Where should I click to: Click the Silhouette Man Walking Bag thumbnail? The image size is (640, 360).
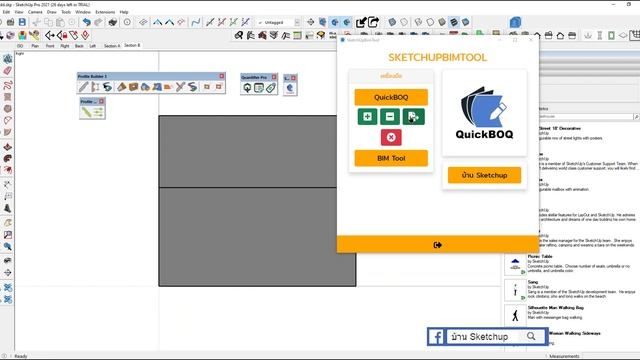515,315
